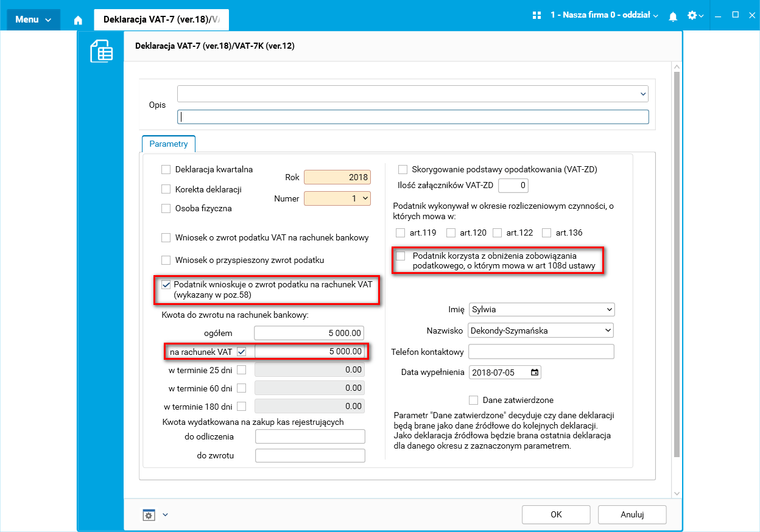Open the Menu dropdown
Viewport: 760px width, 532px height.
point(33,19)
